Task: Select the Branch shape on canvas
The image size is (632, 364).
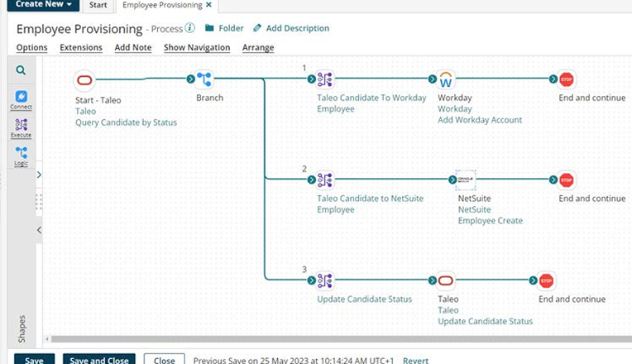Action: (x=204, y=80)
